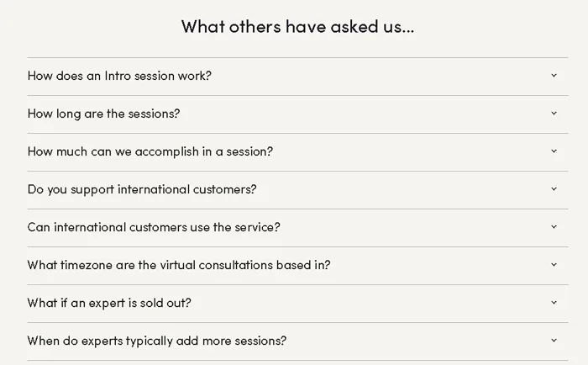
Task: Click 'Do you support international customers?' text
Action: click(x=142, y=189)
